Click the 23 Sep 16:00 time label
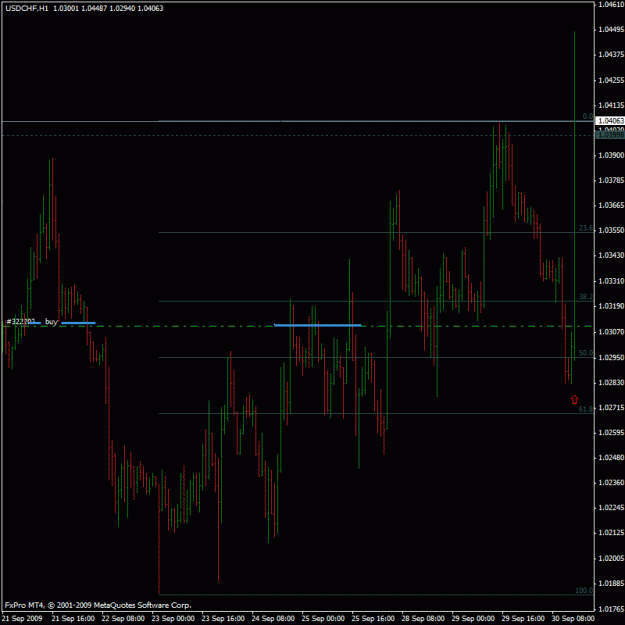The image size is (625, 625). click(223, 618)
